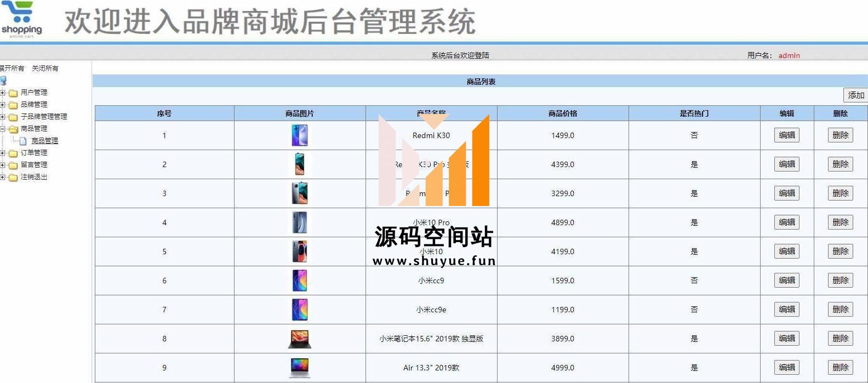Click the folder icon beside 用户管理
Screen dimensions: 868x383
13,93
